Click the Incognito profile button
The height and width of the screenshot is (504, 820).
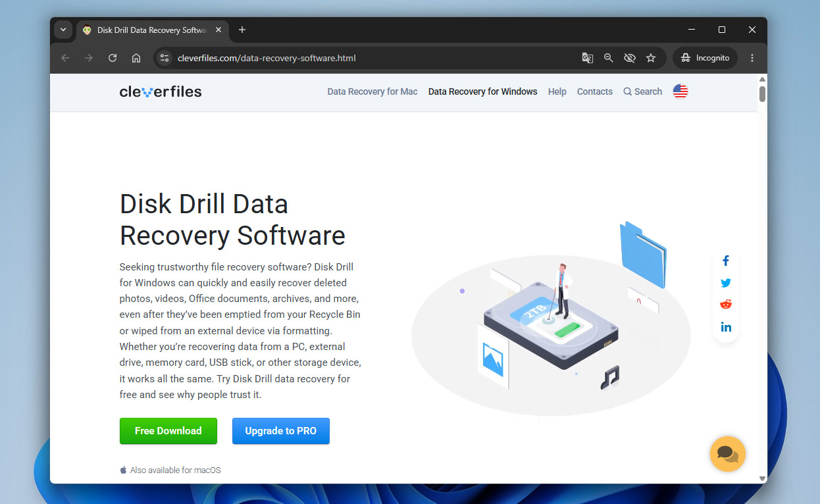coord(705,58)
